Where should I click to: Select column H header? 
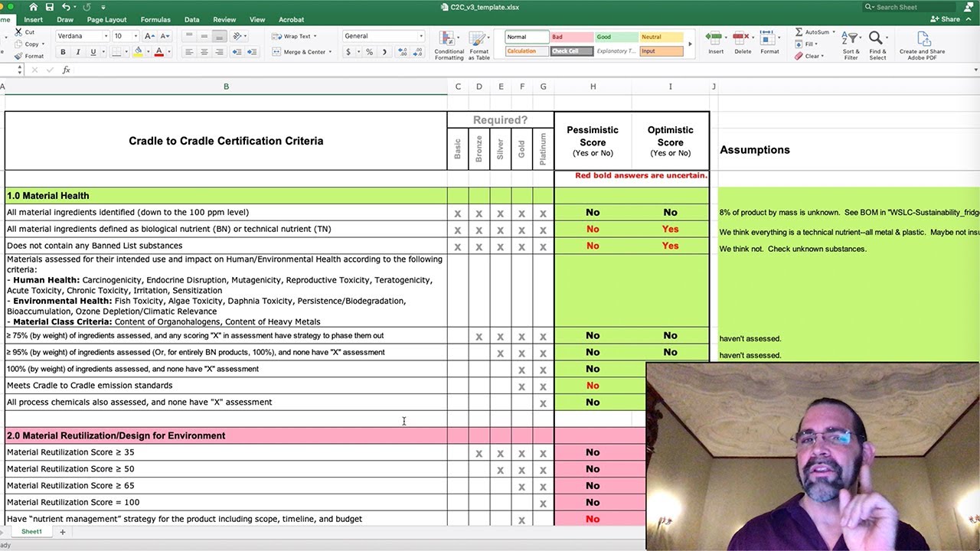point(593,86)
